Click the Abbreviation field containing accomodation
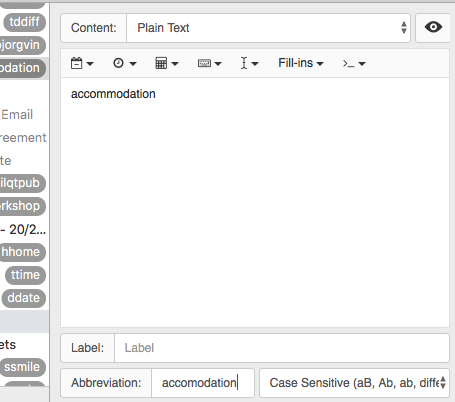Viewport: 455px width, 402px height. pyautogui.click(x=203, y=383)
